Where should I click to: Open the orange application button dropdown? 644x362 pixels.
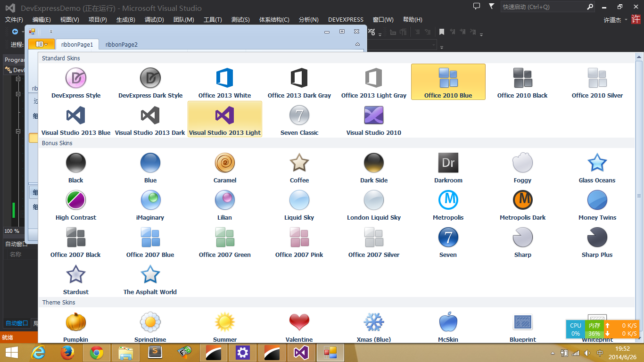point(41,44)
